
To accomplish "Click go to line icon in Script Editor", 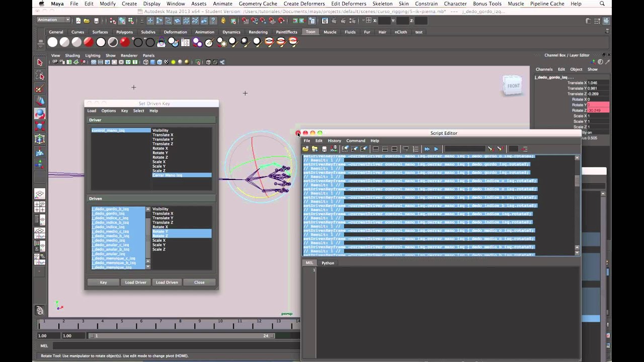I will pyautogui.click(x=525, y=149).
